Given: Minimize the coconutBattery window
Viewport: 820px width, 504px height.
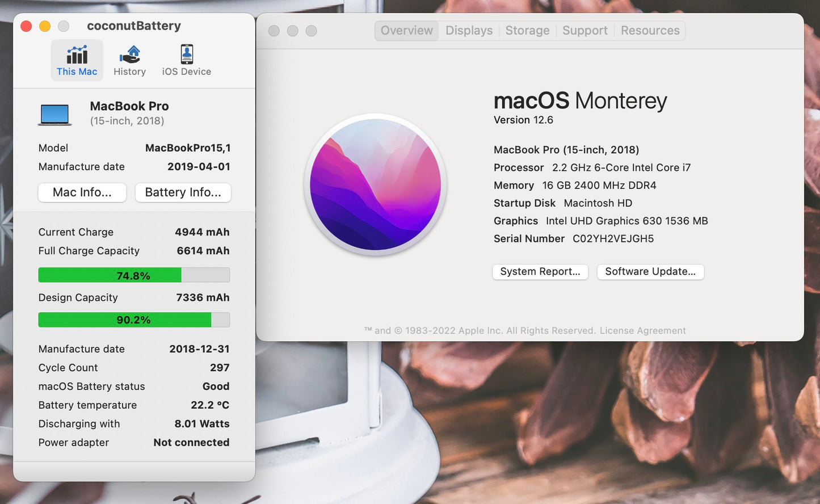Looking at the screenshot, I should click(44, 26).
